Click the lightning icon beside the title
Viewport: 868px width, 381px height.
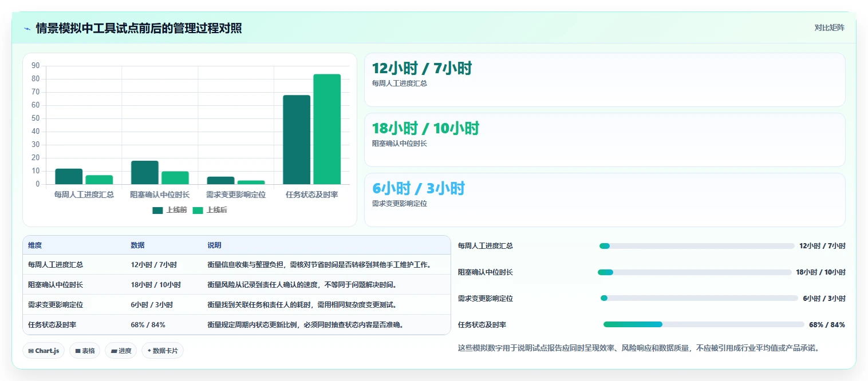tap(27, 29)
